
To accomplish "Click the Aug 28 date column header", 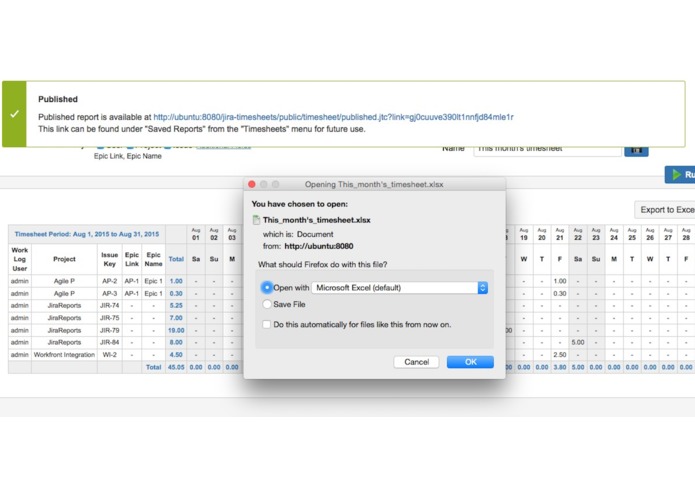I will click(686, 234).
